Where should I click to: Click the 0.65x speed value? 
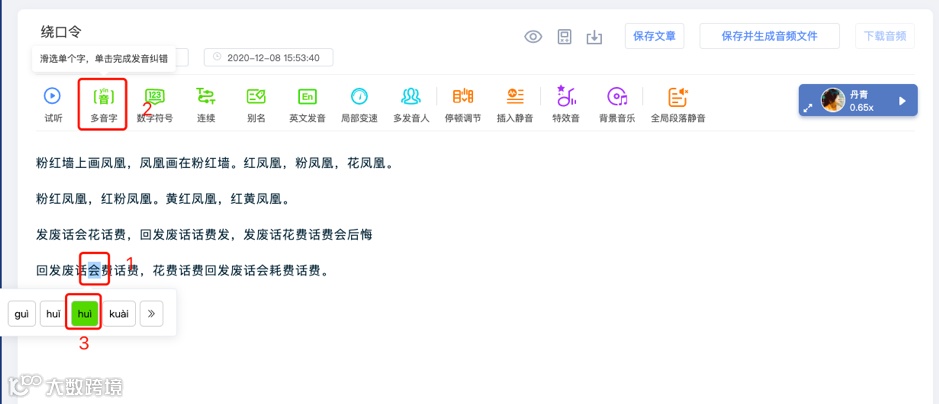861,108
